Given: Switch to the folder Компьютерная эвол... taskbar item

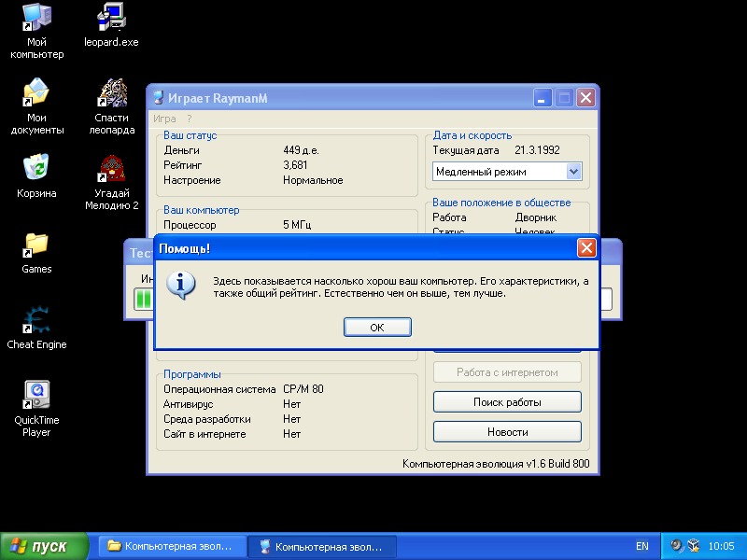Looking at the screenshot, I should pyautogui.click(x=172, y=546).
